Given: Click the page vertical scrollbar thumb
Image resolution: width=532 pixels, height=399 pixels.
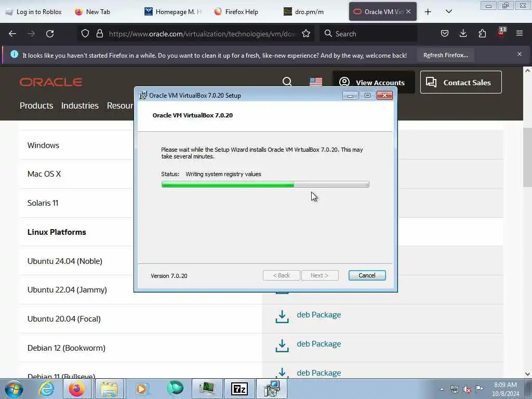Looking at the screenshot, I should click(527, 157).
